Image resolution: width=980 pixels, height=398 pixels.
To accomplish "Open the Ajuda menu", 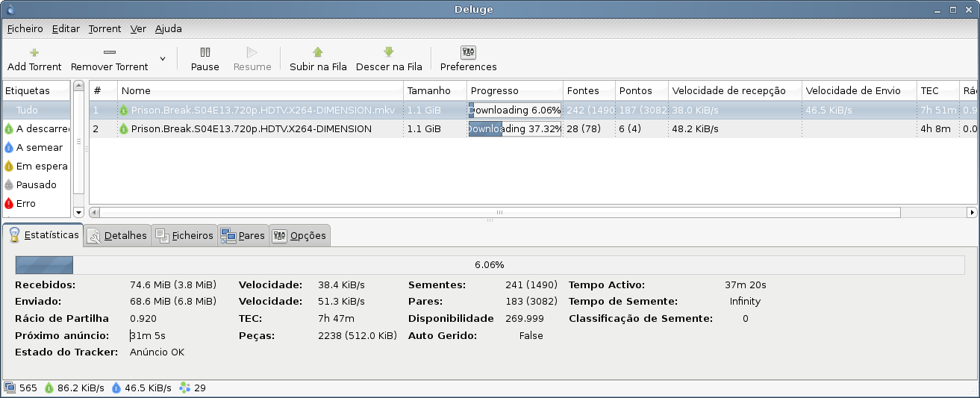I will (169, 29).
